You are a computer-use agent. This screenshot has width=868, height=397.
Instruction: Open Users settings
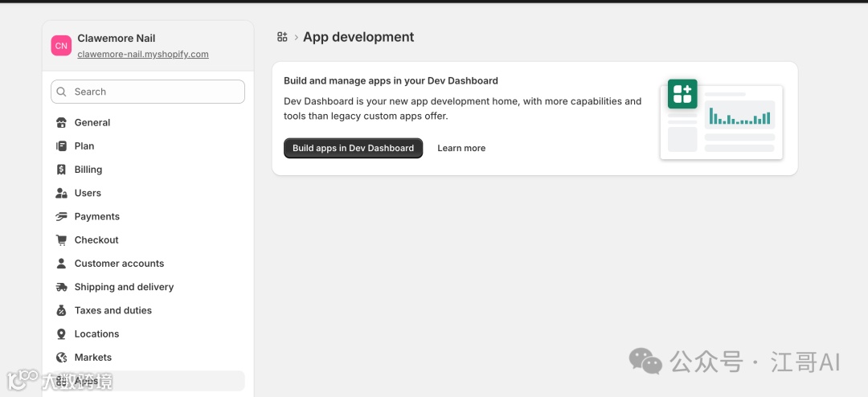(148, 193)
